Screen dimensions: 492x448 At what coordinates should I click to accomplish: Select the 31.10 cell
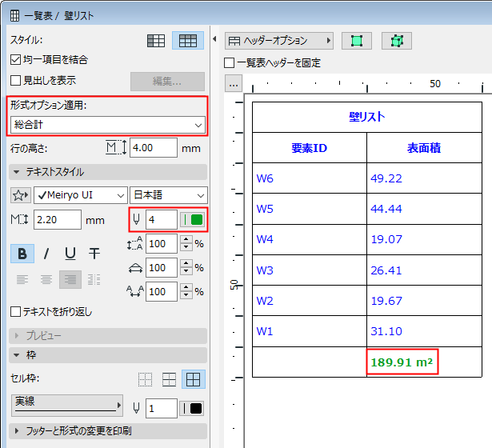(424, 331)
